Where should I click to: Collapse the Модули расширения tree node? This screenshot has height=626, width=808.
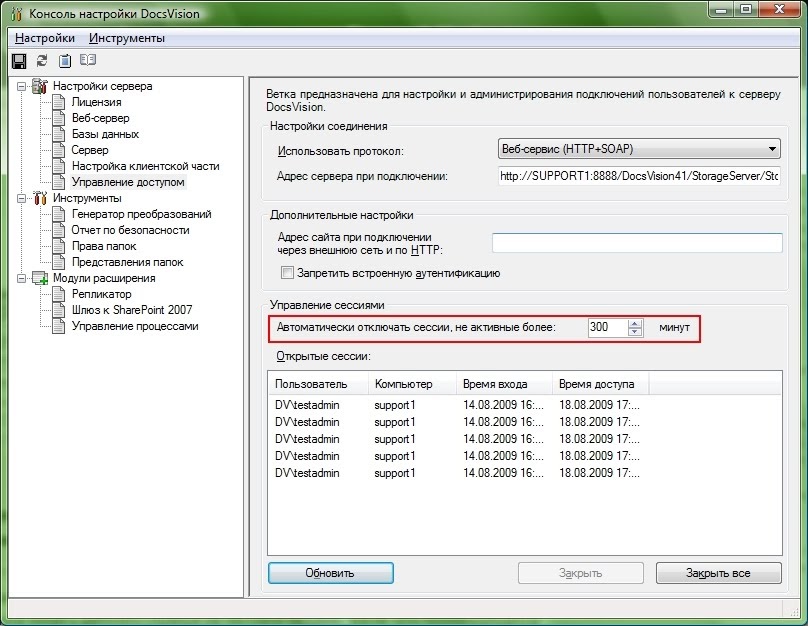21,278
